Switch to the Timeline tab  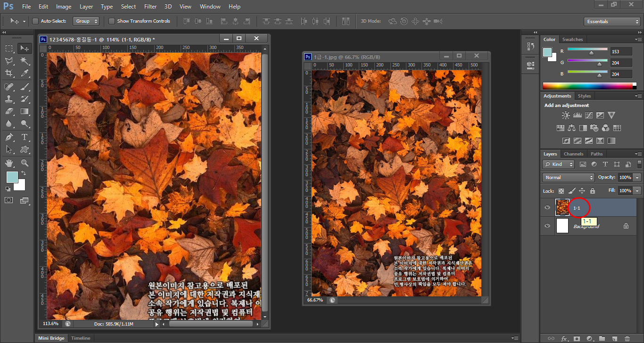(81, 338)
